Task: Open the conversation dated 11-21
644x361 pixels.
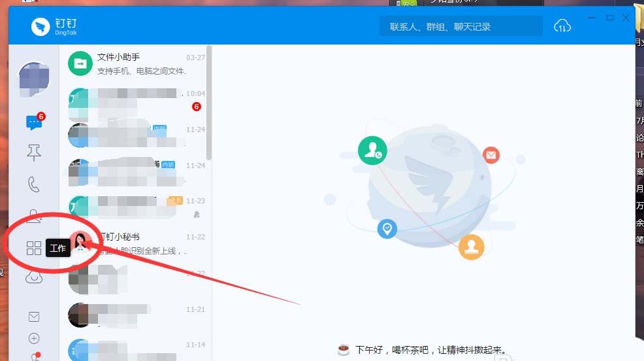Action: click(136, 315)
